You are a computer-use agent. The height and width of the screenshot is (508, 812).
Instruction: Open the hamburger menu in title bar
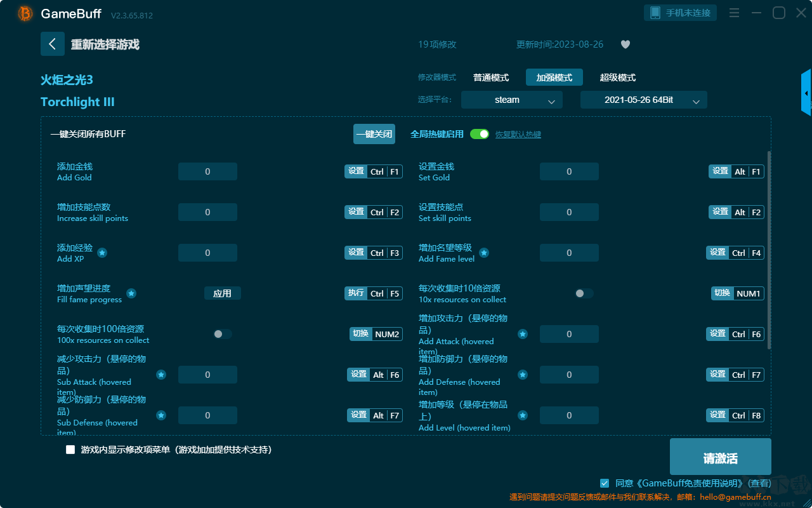[734, 13]
